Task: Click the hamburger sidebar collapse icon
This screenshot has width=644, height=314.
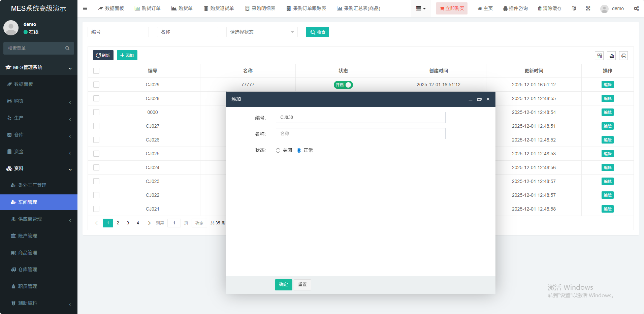Action: (85, 8)
